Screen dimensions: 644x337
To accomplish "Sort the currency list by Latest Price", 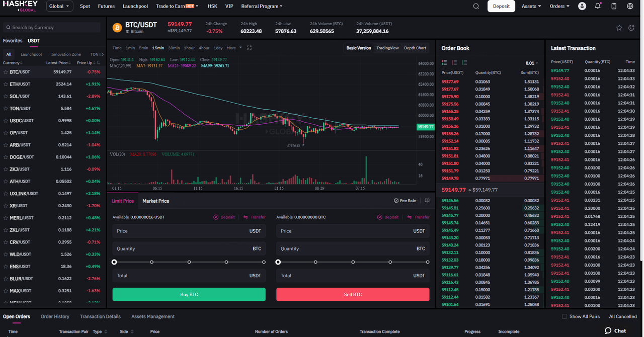I will (58, 63).
